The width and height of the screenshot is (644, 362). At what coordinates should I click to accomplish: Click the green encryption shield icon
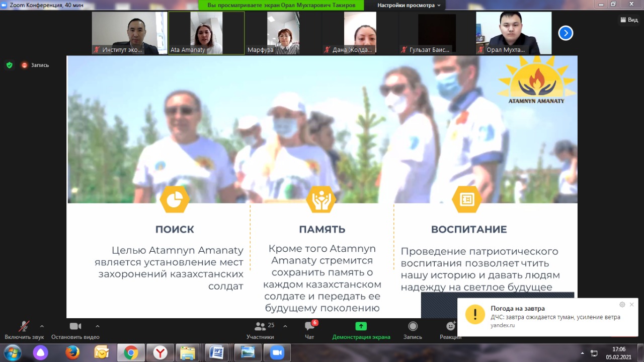coord(9,65)
